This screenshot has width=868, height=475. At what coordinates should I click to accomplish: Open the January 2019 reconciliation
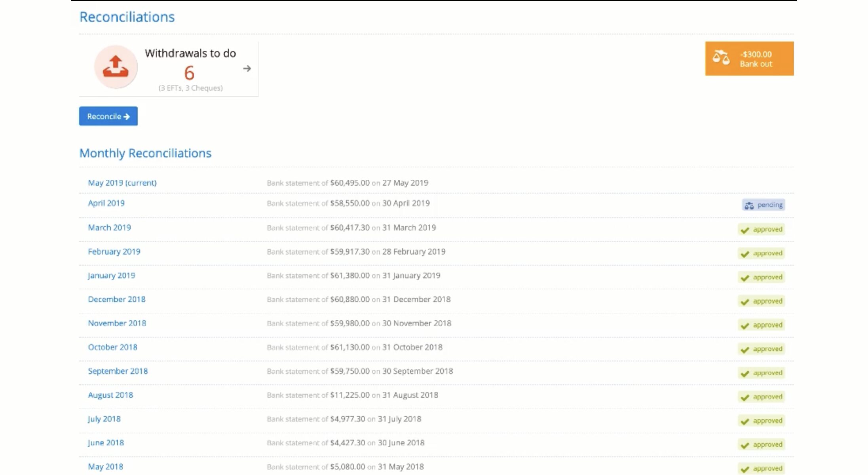point(111,275)
